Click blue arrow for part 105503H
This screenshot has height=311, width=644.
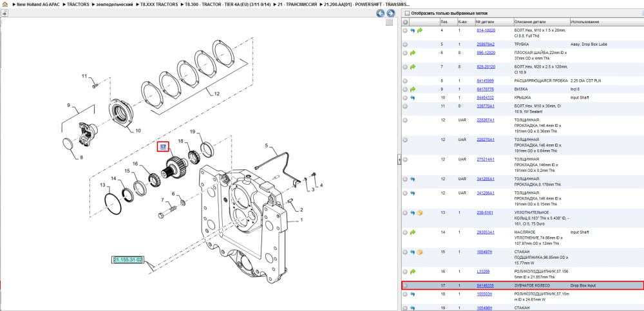[413, 294]
